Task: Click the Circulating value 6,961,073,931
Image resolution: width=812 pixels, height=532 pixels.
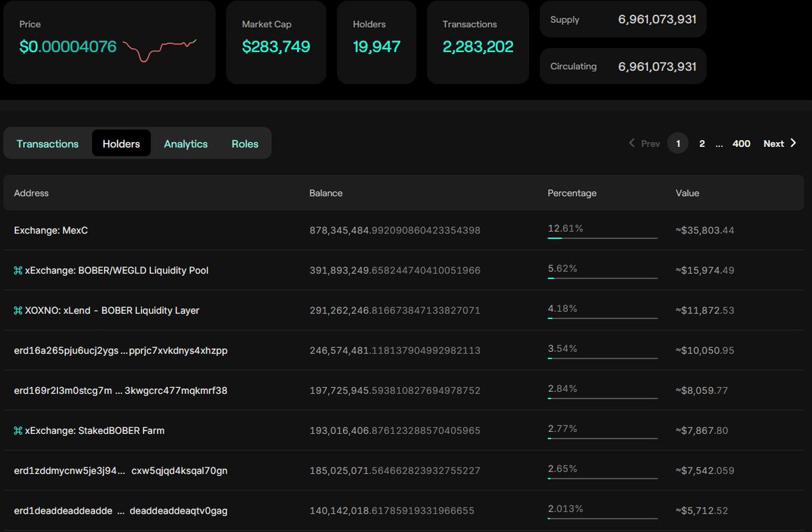Action: click(657, 66)
